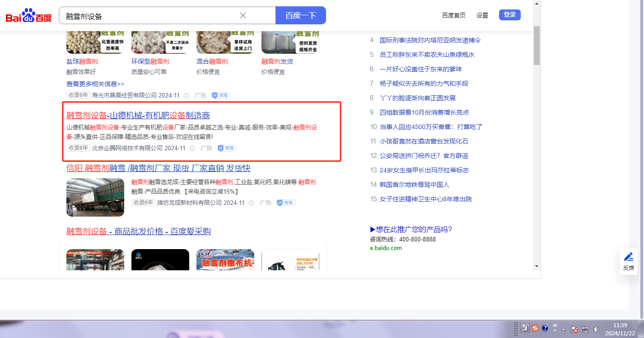This screenshot has height=338, width=644.
Task: Click the 环保型融雪剂 product link
Action: (150, 61)
